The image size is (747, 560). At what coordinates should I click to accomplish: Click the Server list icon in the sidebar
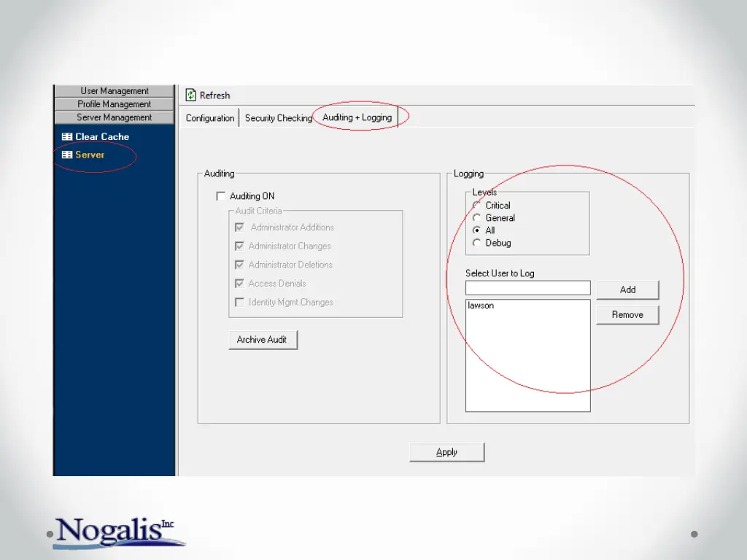[x=67, y=155]
